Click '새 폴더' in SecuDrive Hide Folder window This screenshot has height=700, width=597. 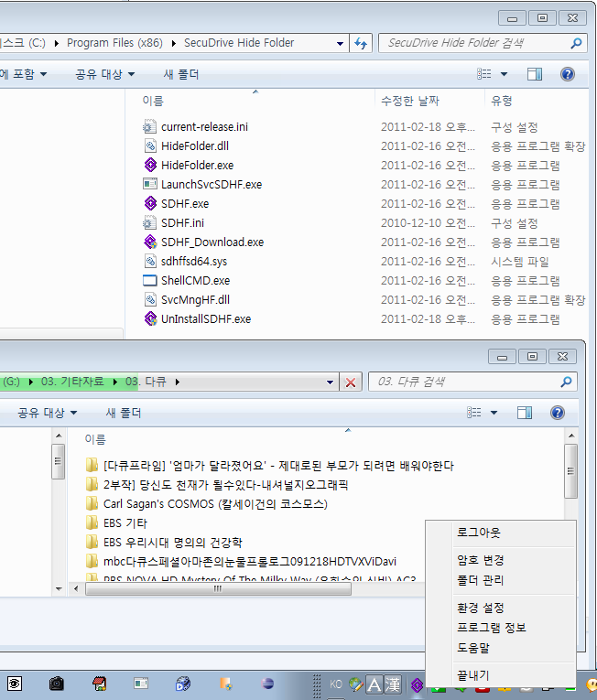click(181, 74)
